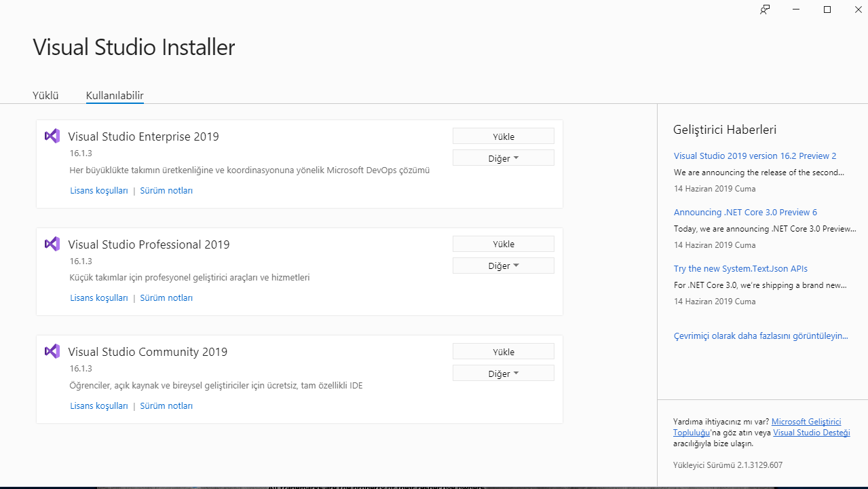Open Visual Studio Desteği support link
Screen dimensions: 868x489
811,433
